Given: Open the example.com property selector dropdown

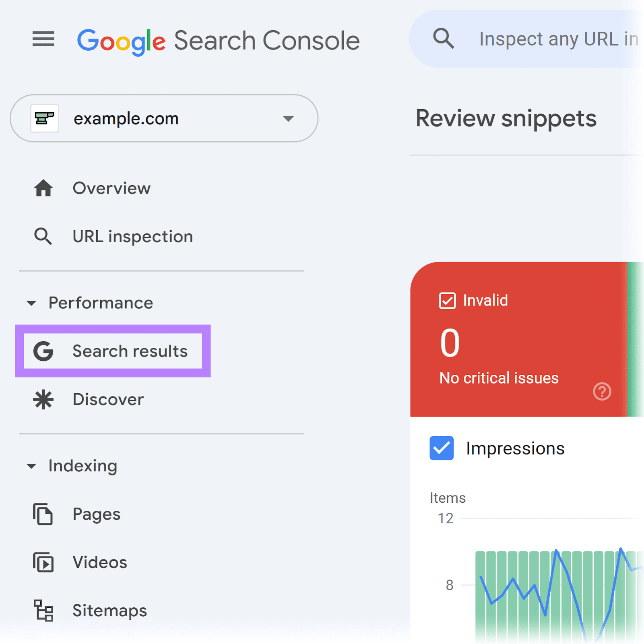Looking at the screenshot, I should 287,118.
